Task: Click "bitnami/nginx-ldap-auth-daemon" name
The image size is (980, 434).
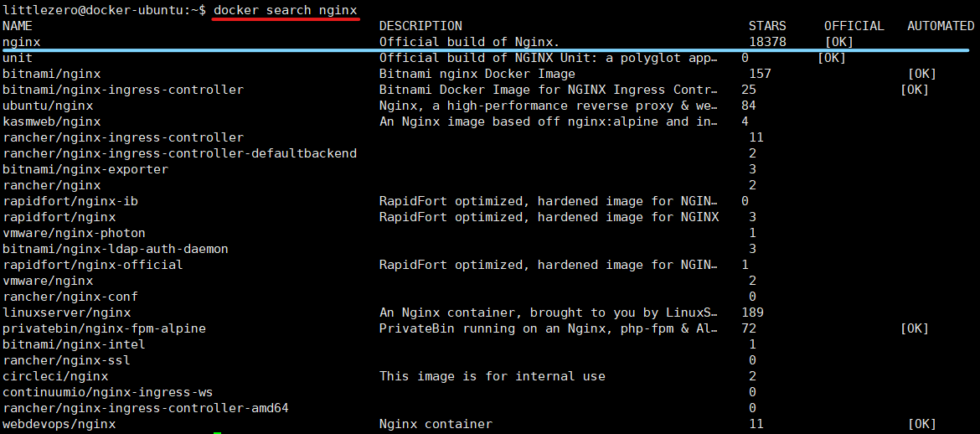Action: [x=116, y=249]
